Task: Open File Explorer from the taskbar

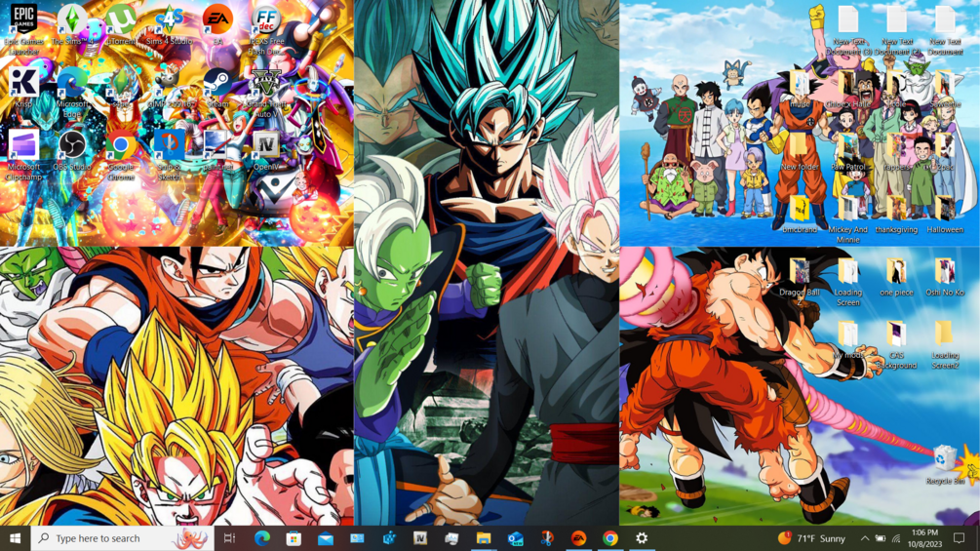Action: [x=483, y=538]
